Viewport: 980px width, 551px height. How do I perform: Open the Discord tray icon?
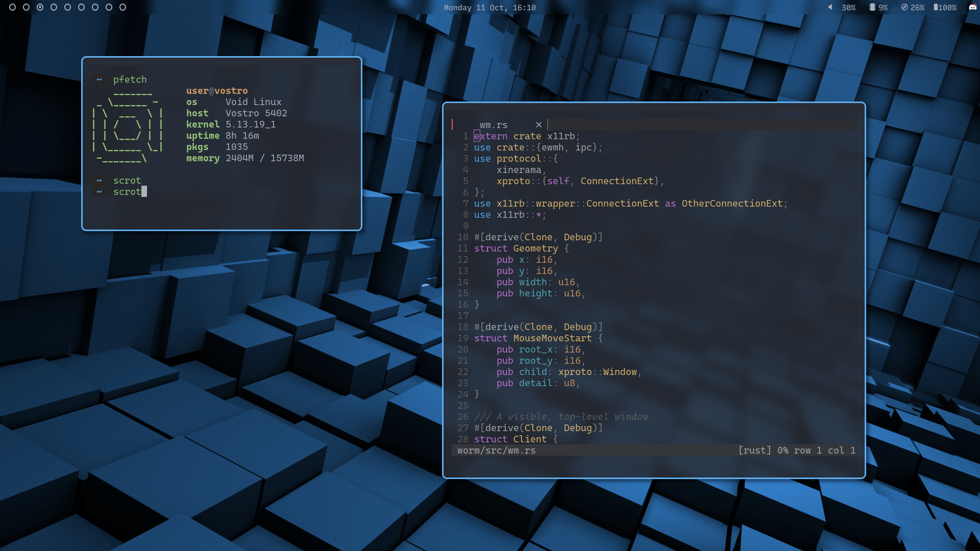(972, 7)
